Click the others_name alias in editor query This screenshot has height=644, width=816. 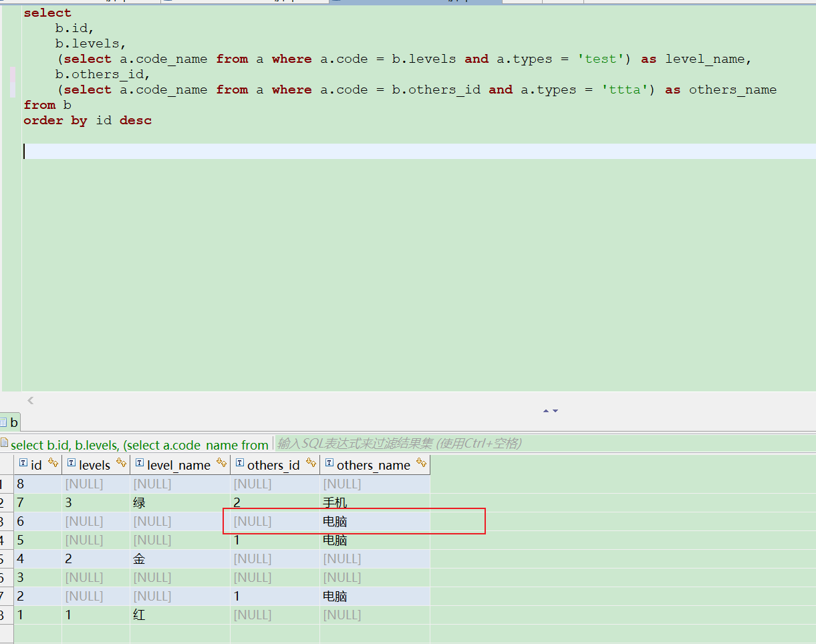coord(733,90)
